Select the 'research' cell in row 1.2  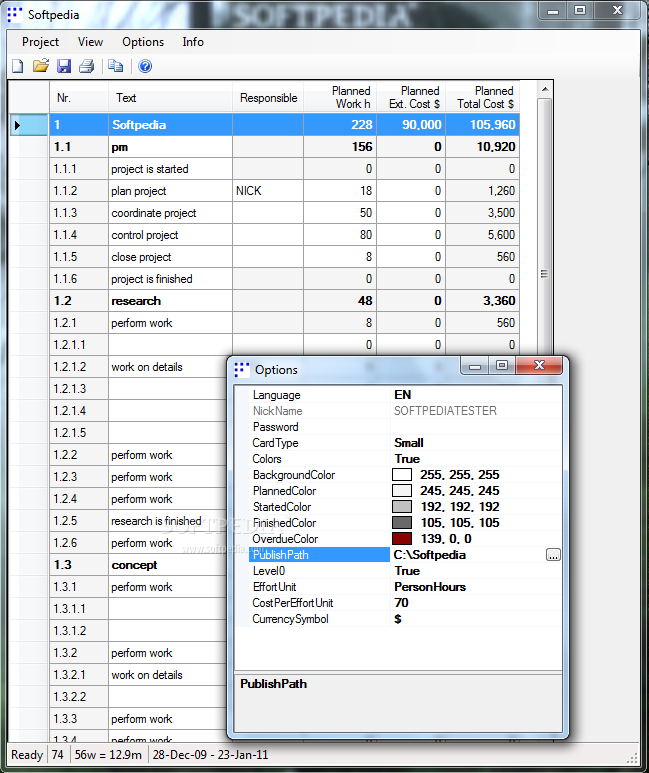[170, 301]
